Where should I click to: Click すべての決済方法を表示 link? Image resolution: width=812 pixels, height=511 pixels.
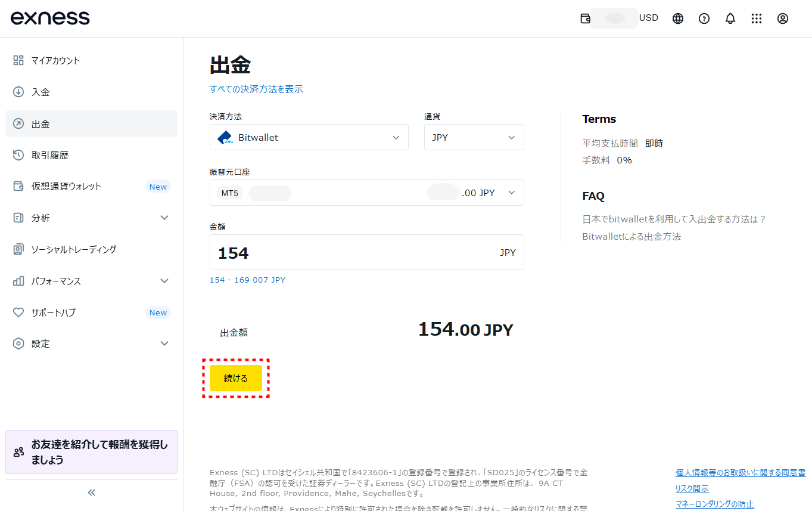[x=256, y=89]
